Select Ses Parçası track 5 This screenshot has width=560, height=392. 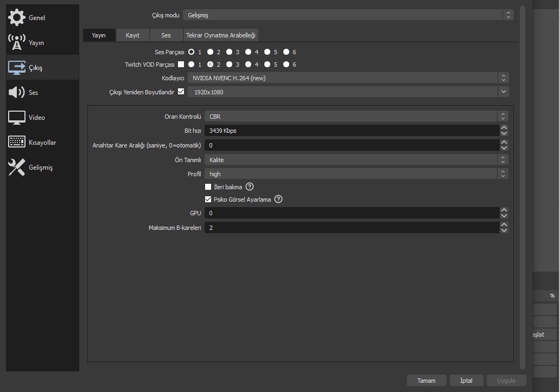pos(267,52)
